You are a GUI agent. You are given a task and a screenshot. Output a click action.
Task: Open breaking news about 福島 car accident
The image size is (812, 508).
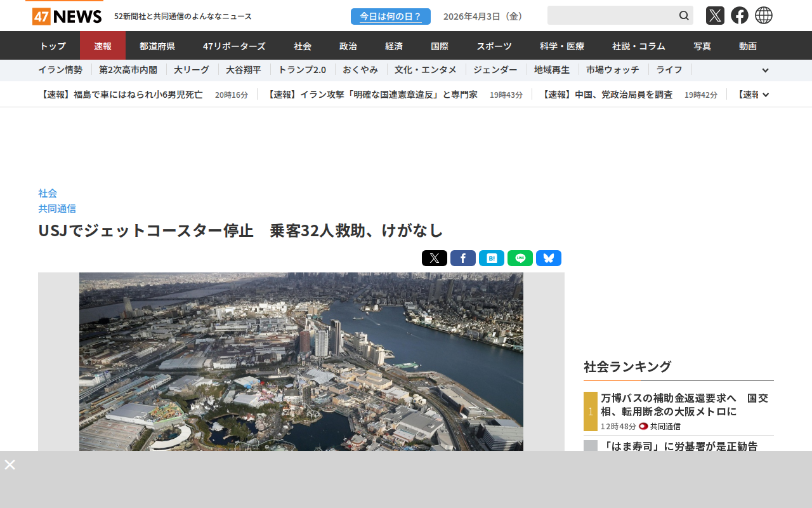pyautogui.click(x=121, y=95)
